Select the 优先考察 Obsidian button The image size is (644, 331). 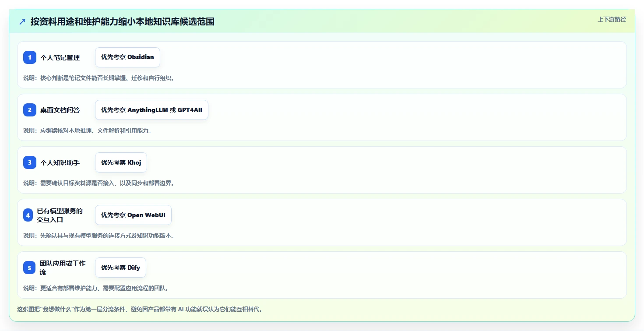point(127,57)
